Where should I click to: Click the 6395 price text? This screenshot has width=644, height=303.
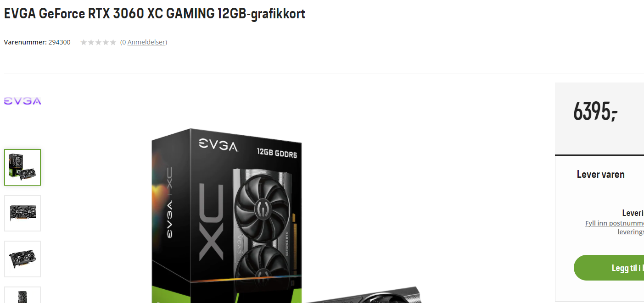pyautogui.click(x=595, y=111)
